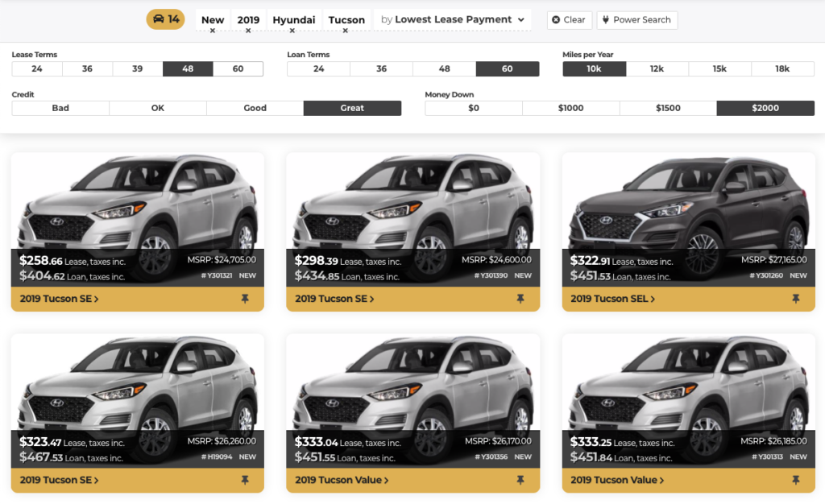
Task: Select 36 month lease term
Action: (87, 69)
